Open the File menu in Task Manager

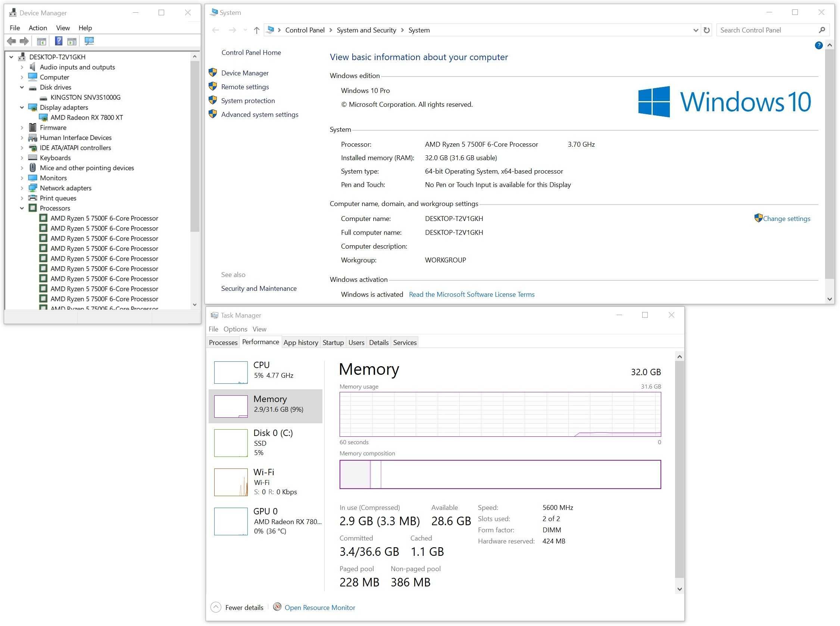point(213,329)
